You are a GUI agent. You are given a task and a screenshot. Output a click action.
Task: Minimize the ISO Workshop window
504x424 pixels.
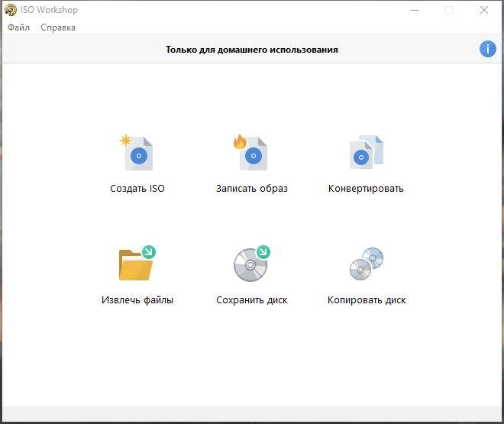tap(415, 10)
